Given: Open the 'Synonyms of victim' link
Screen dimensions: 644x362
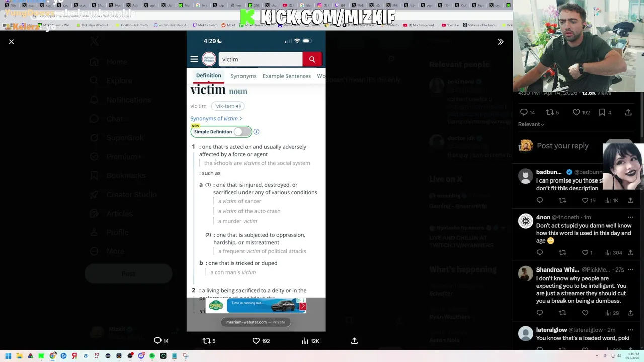Looking at the screenshot, I should [x=216, y=118].
